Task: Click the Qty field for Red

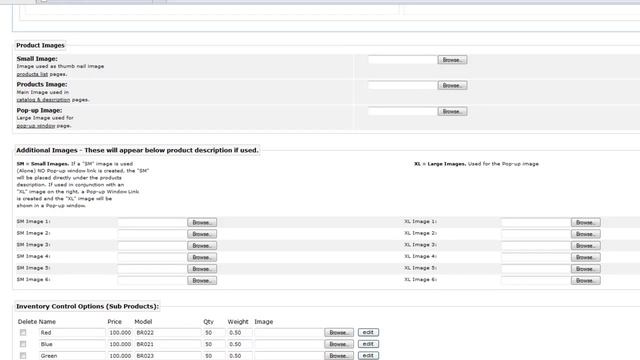Action: tap(214, 333)
